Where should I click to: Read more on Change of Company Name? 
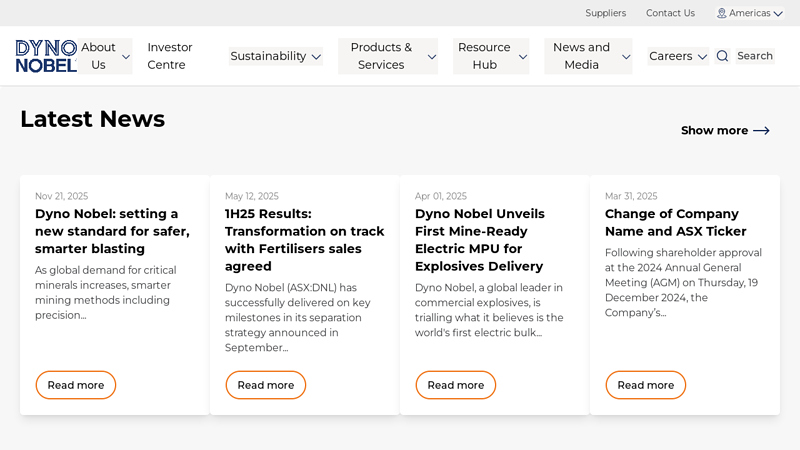[646, 385]
